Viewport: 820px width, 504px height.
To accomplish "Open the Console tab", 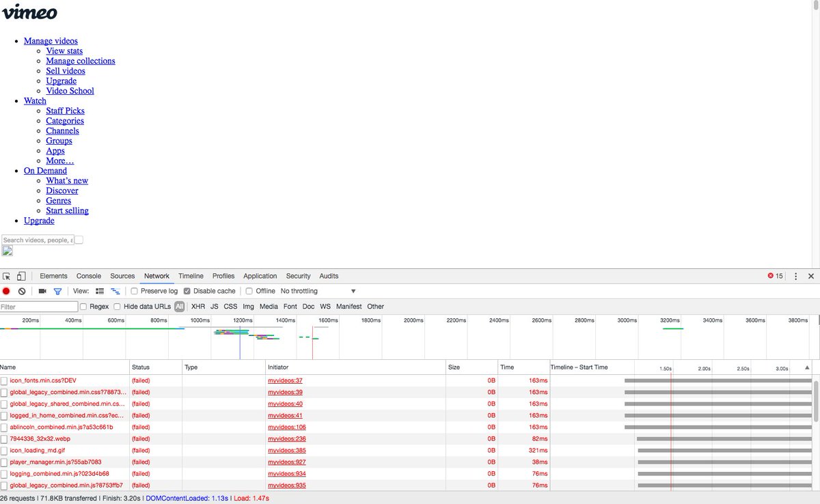I will 89,277.
